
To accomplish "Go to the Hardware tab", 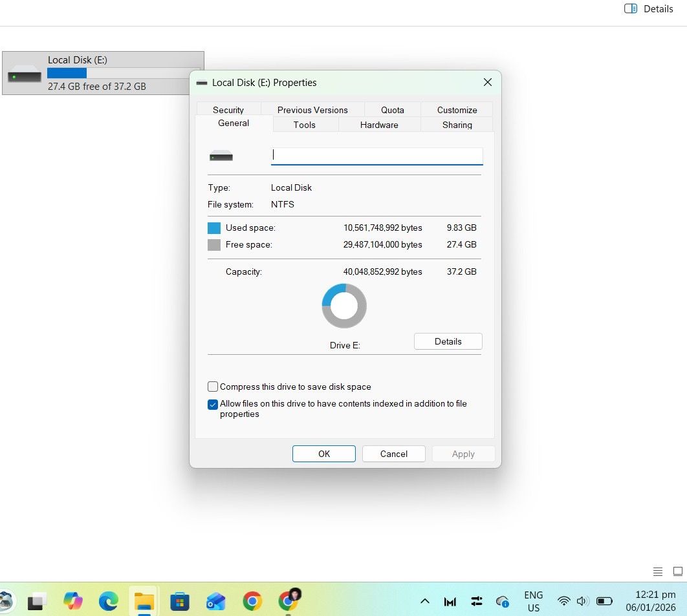I will [379, 125].
